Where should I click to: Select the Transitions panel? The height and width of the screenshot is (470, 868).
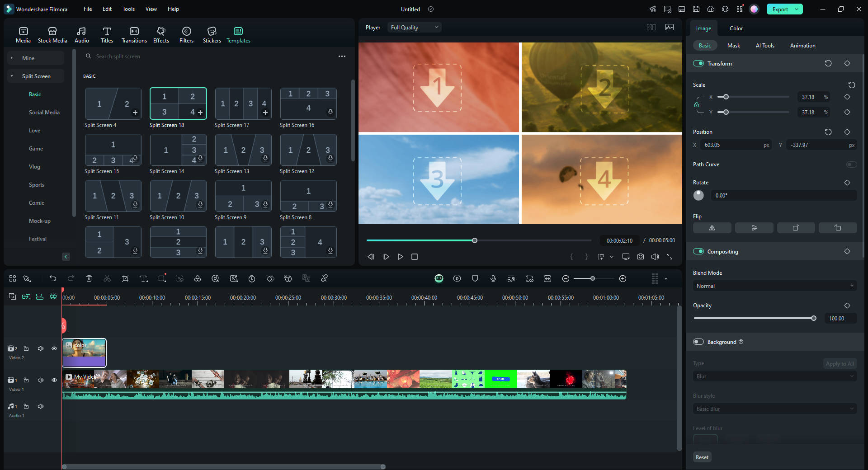click(x=134, y=34)
